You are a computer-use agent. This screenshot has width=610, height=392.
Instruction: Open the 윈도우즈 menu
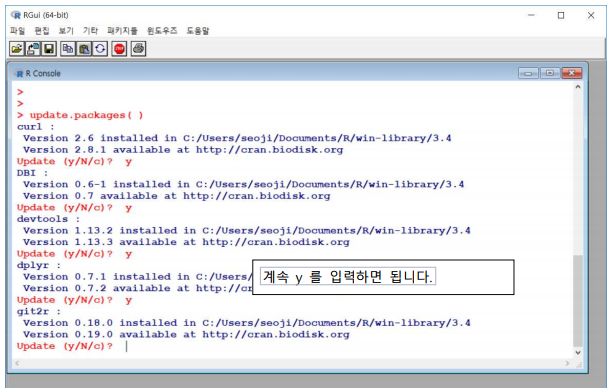click(x=162, y=30)
